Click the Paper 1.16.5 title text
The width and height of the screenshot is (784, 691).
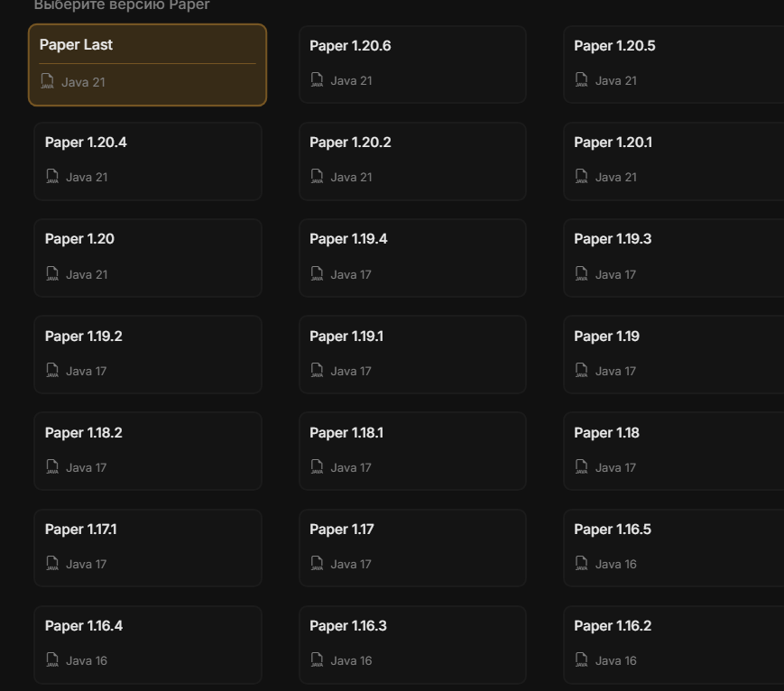(x=613, y=530)
